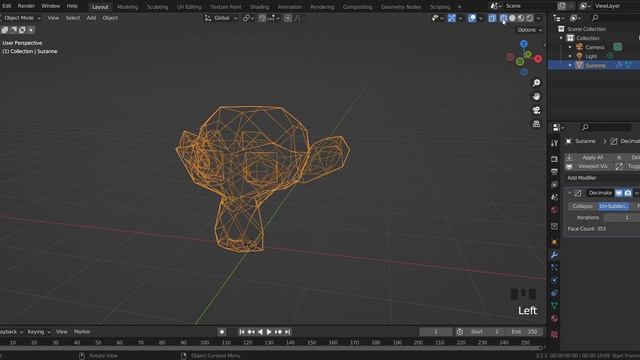
Task: Switch perspective/orthographic grid icon
Action: click(x=536, y=124)
